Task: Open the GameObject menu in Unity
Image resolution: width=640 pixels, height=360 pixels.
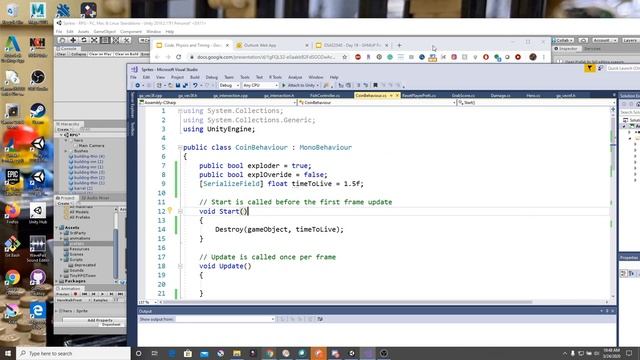Action: pos(104,31)
